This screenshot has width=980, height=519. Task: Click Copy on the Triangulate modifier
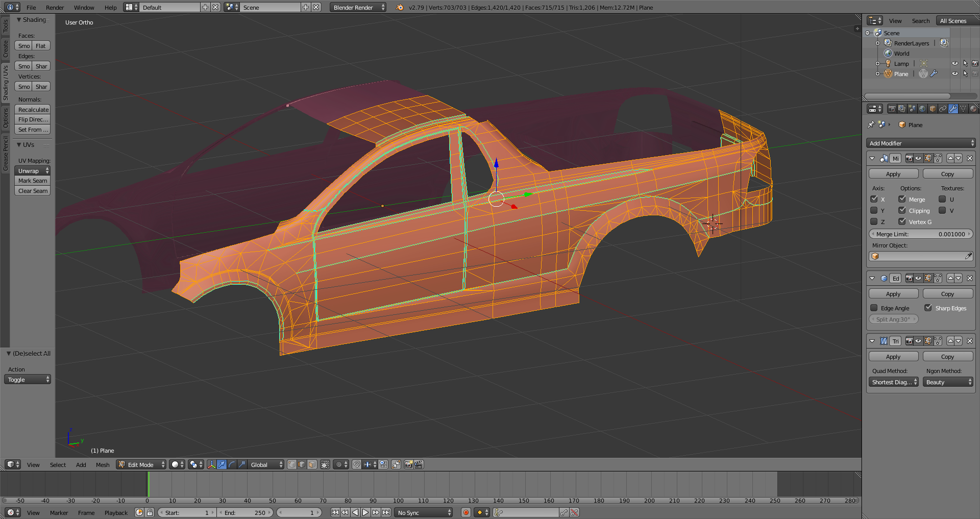[x=948, y=356]
